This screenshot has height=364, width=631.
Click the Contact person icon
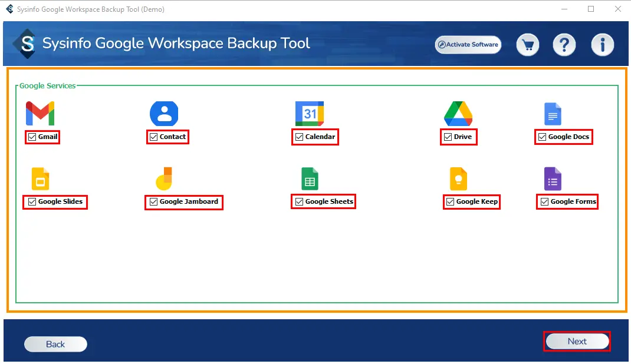click(164, 114)
